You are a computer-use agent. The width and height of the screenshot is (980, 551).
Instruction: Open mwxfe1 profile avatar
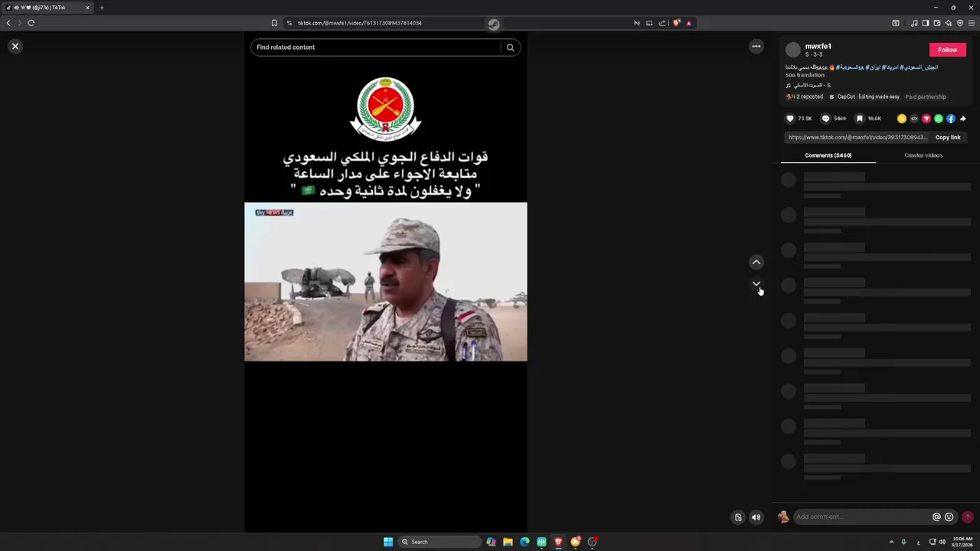coord(793,50)
